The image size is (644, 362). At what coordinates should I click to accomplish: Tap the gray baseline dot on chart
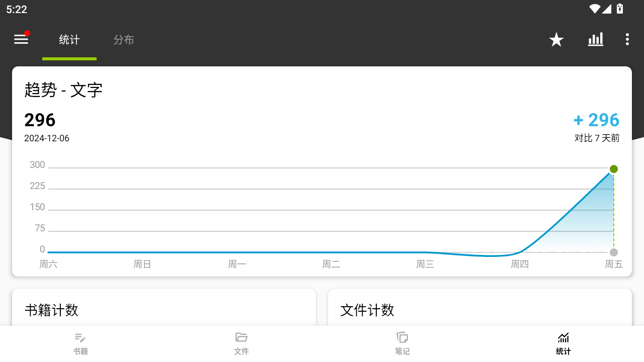click(614, 252)
